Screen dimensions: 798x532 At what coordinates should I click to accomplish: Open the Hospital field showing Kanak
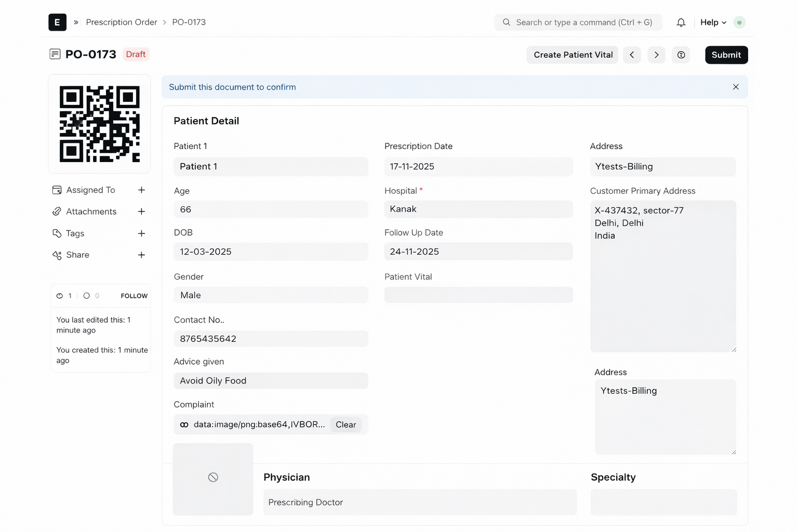(478, 209)
